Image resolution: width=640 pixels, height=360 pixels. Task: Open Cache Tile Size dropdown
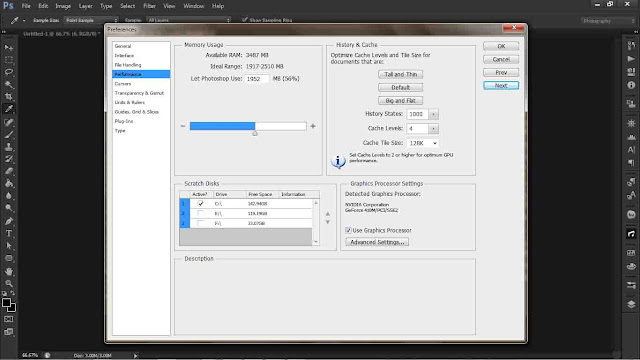[423, 143]
